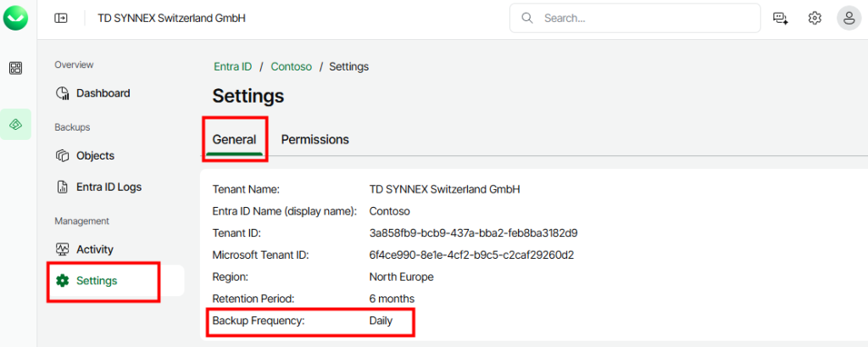The height and width of the screenshot is (347, 868).
Task: Go to Entra ID breadcrumb link
Action: pyautogui.click(x=232, y=66)
